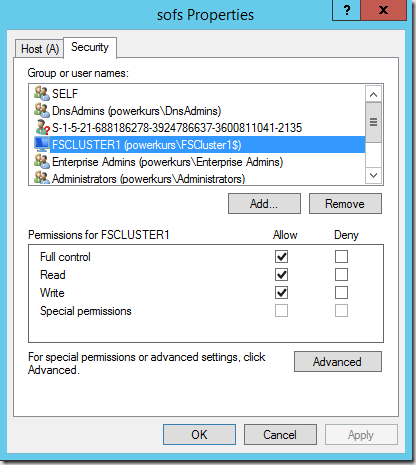Check Deny for Full control
The image size is (416, 465).
(x=341, y=257)
